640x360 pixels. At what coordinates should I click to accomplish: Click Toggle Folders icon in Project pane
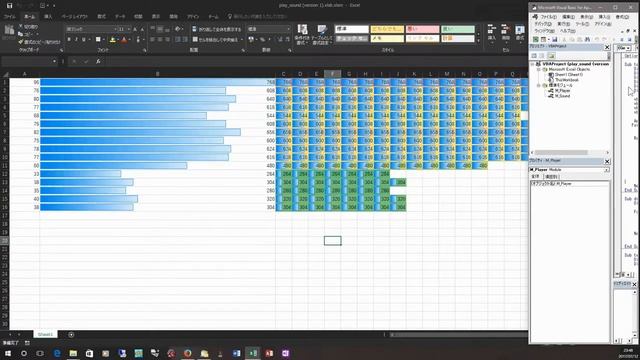[551, 56]
